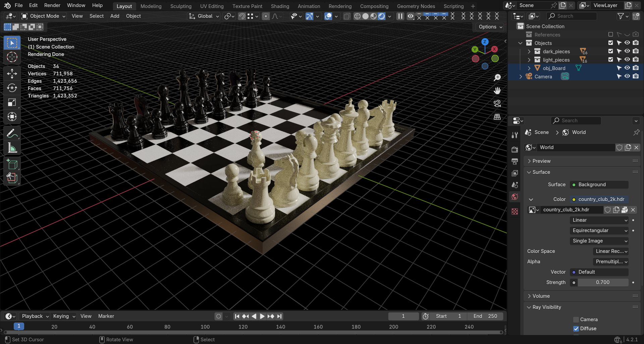Open the Equirectangular projection dropdown
This screenshot has width=644, height=344.
pyautogui.click(x=599, y=230)
